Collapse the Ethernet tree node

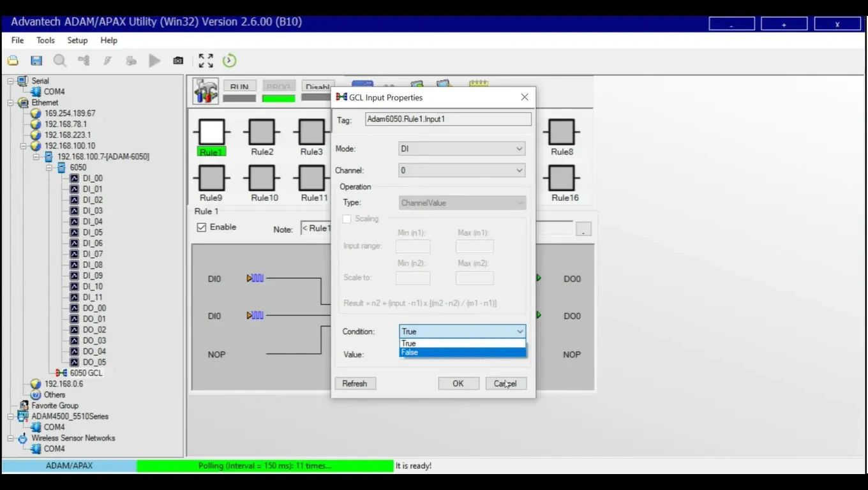point(10,103)
